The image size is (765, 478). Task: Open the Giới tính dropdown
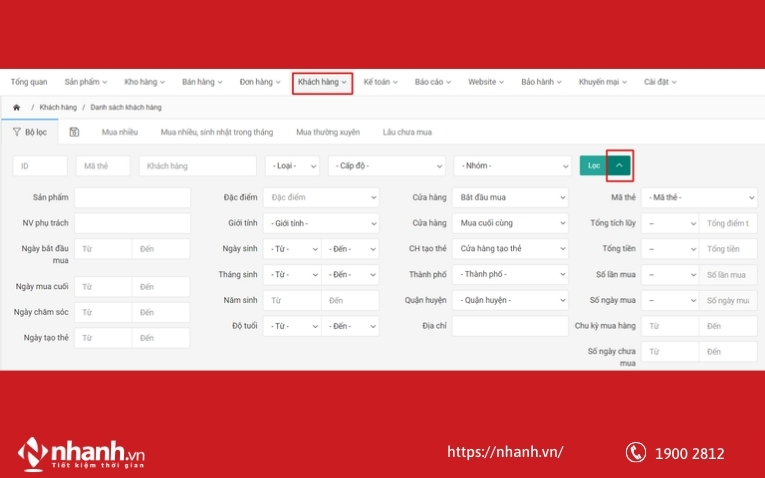tap(321, 223)
